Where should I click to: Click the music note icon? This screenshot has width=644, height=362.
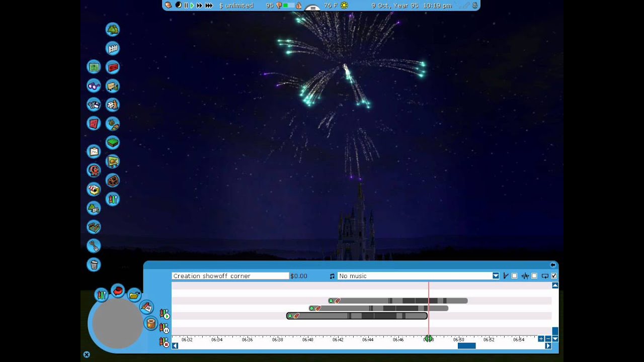click(x=332, y=276)
